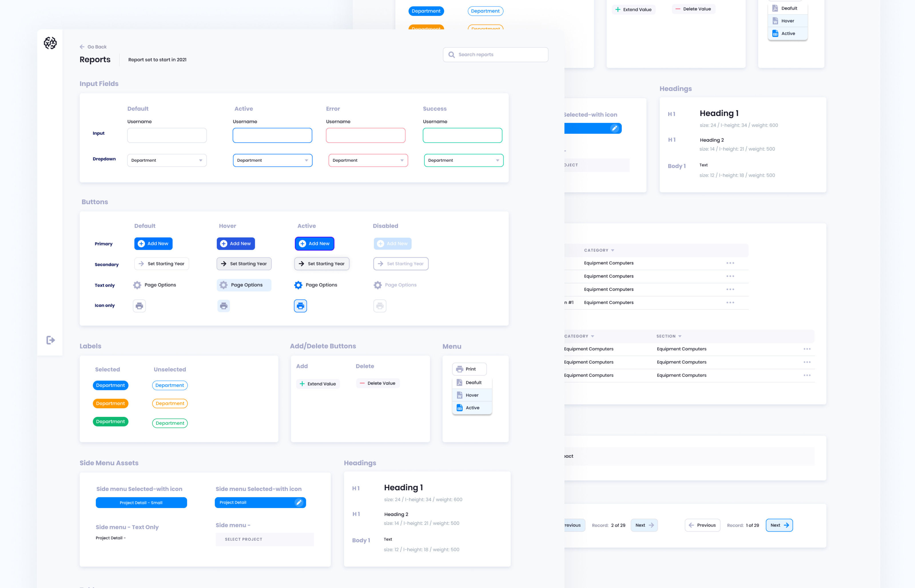Click the Print menu entry
The image size is (915, 588).
[x=469, y=369]
